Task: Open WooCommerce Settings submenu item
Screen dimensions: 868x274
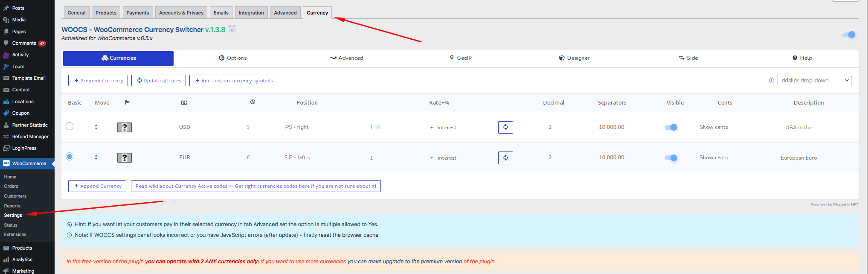Action: tap(13, 216)
